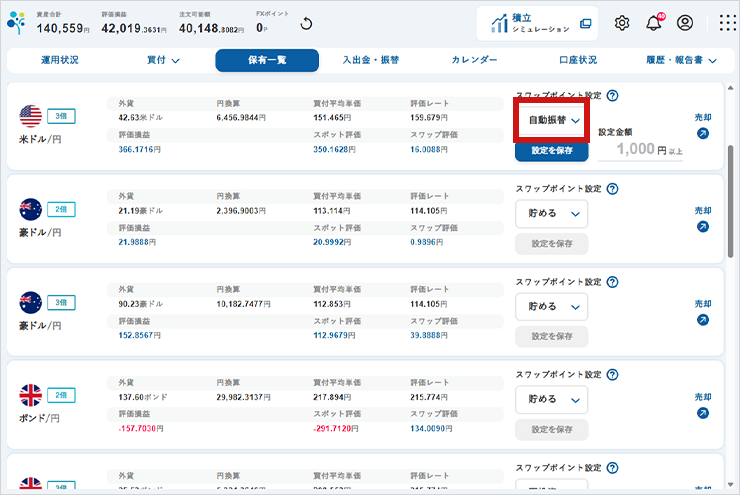740x495 pixels.
Task: Open notifications bell icon
Action: tap(654, 23)
